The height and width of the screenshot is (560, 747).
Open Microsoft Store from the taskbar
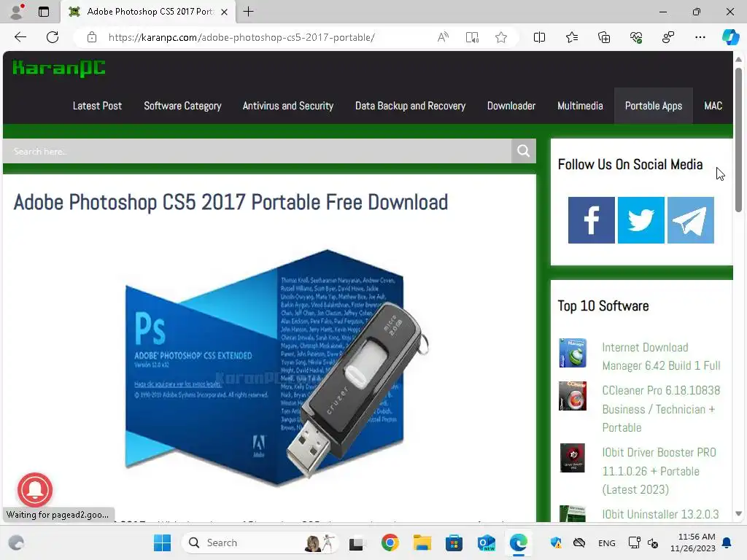pos(454,542)
